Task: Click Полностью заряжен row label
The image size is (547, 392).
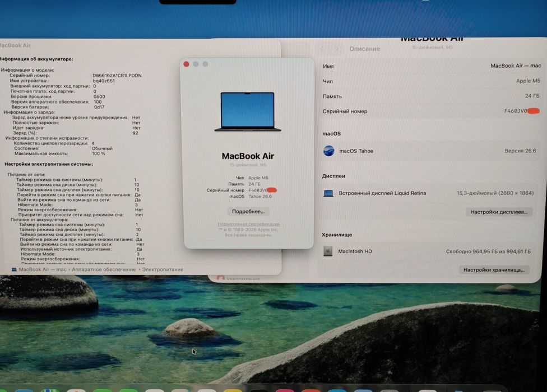Action: [36, 123]
